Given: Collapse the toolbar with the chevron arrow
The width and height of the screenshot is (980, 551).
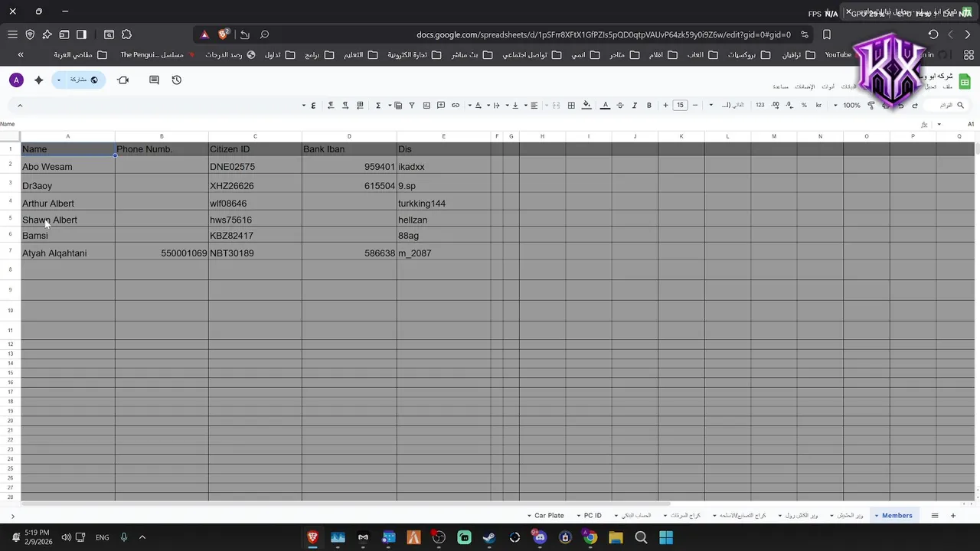Looking at the screenshot, I should point(19,106).
